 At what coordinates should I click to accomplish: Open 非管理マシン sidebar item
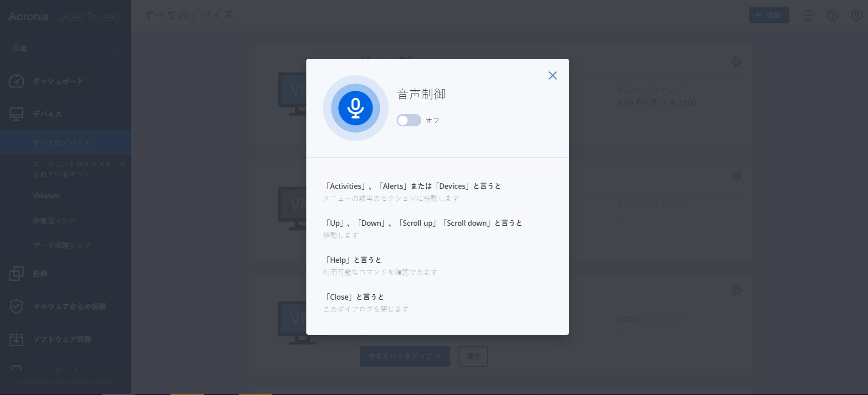click(x=54, y=221)
